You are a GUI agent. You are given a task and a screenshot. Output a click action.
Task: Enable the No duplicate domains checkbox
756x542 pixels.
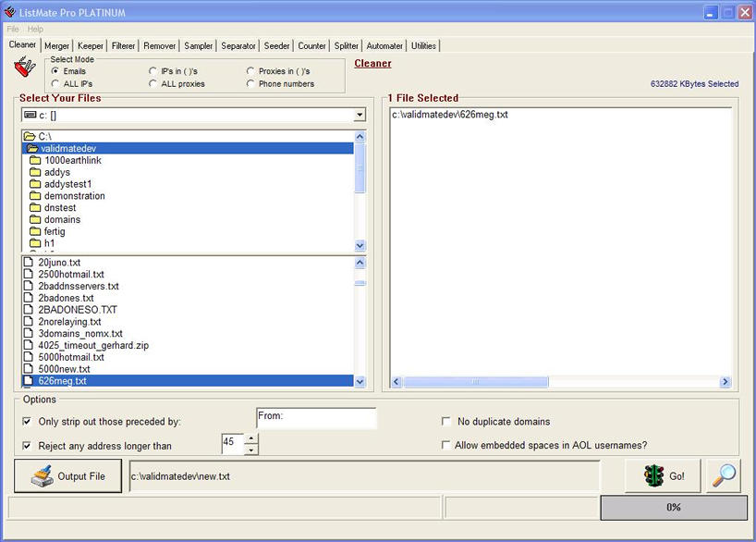(447, 422)
